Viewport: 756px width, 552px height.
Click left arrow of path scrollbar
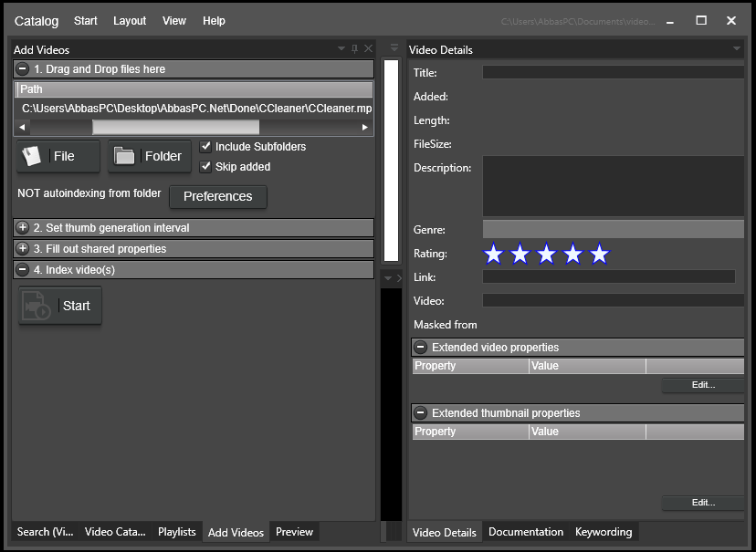(22, 127)
